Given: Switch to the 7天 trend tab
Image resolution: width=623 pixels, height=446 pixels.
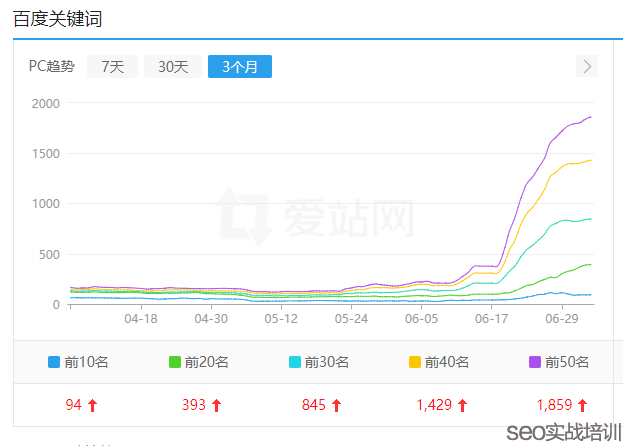Looking at the screenshot, I should coord(112,66).
